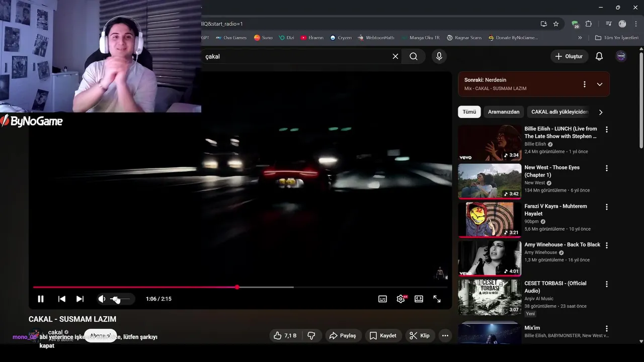Open the Chrome three-dot menu
Viewport: 644px width, 362px height.
pos(635,24)
